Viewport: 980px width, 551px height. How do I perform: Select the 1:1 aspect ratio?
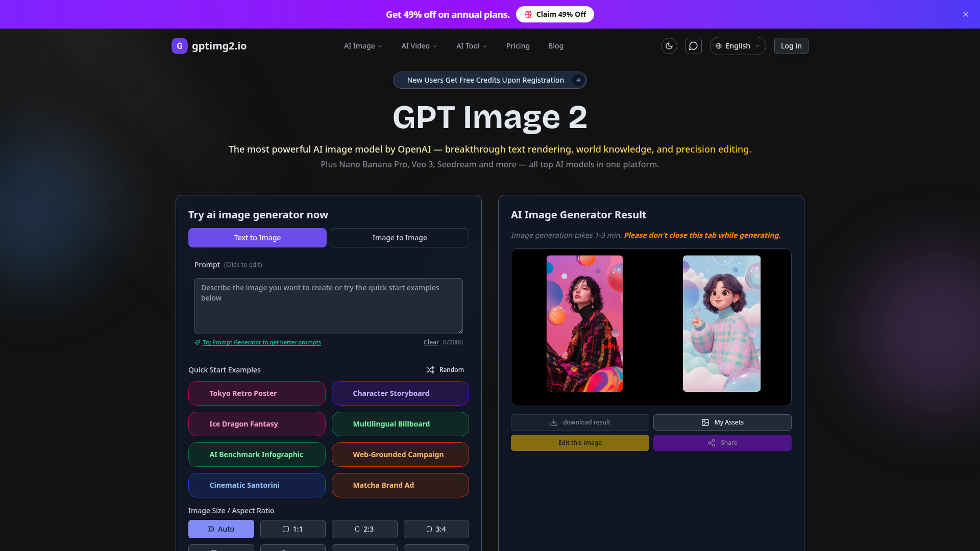coord(292,529)
